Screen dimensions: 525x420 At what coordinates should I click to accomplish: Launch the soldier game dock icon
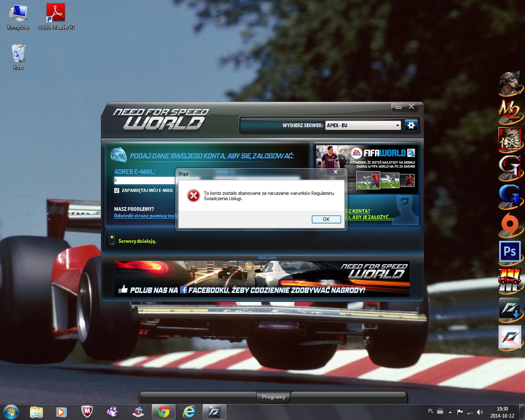510,84
